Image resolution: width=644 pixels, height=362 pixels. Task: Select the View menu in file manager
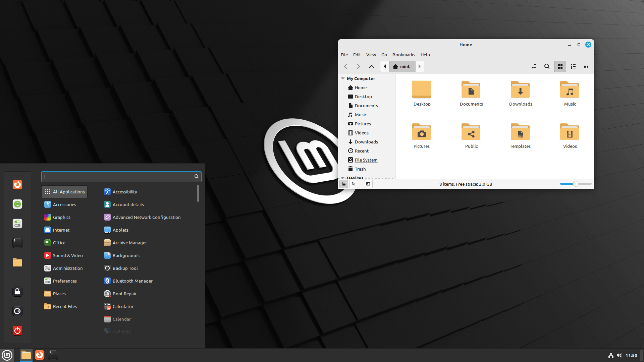pyautogui.click(x=371, y=54)
